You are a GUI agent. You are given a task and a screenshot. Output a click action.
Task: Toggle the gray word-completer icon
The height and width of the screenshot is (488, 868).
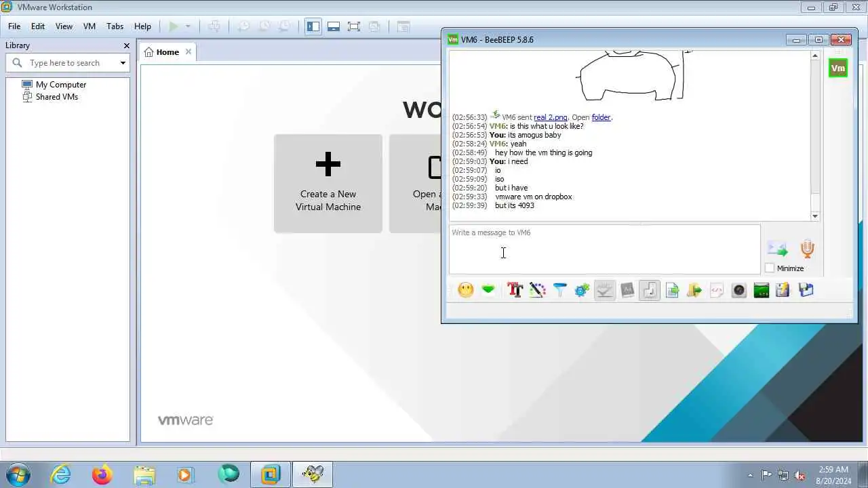[x=627, y=290]
